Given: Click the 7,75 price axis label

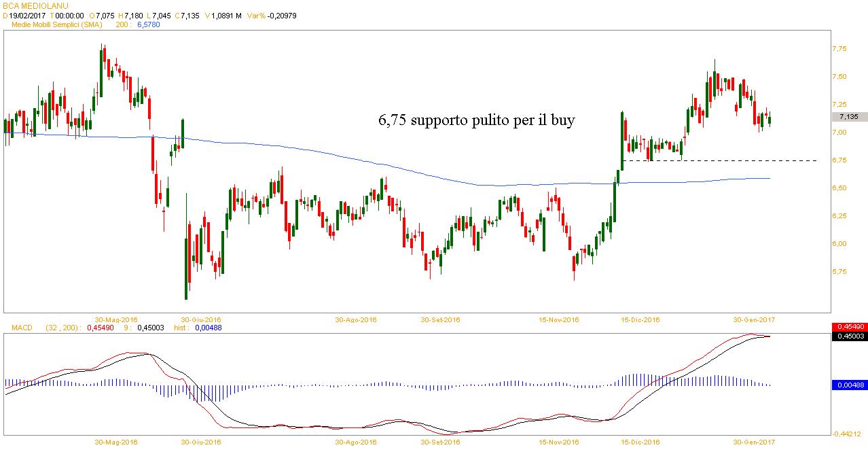Looking at the screenshot, I should (x=839, y=49).
